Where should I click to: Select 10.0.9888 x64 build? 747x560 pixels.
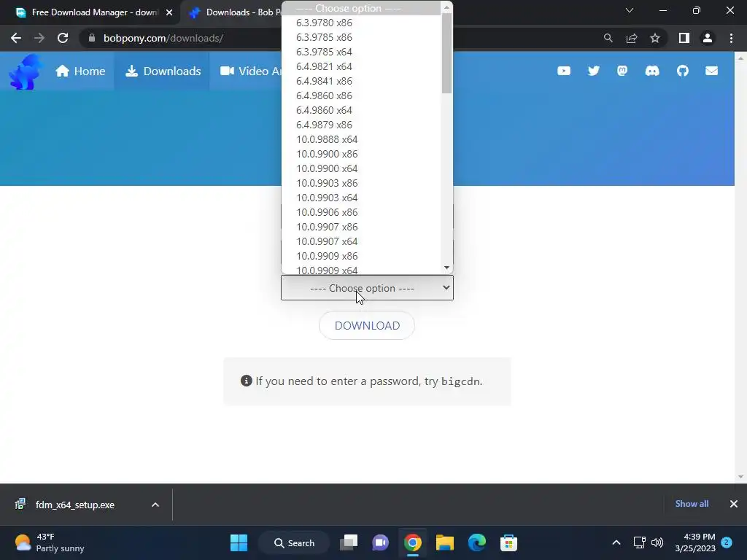[x=361, y=139]
